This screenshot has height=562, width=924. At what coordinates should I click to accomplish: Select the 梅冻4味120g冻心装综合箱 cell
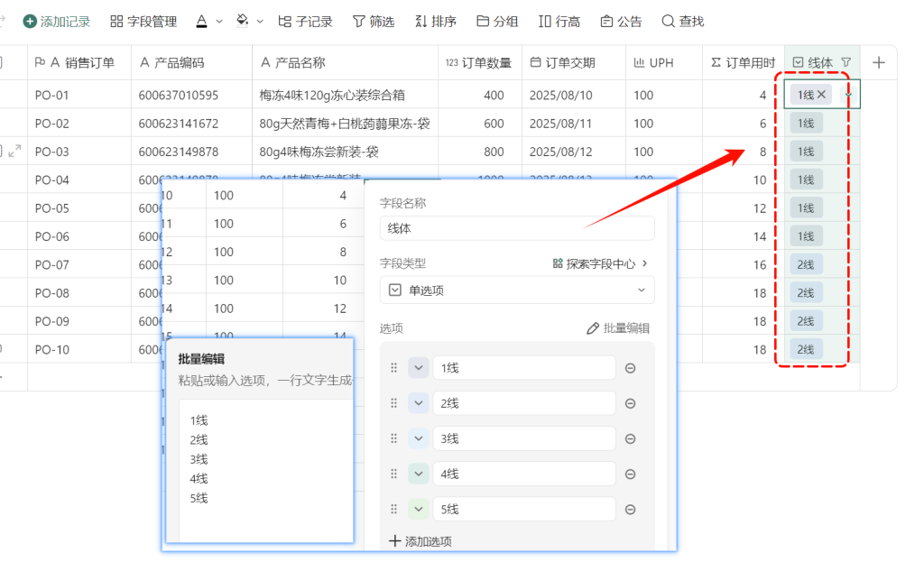345,95
